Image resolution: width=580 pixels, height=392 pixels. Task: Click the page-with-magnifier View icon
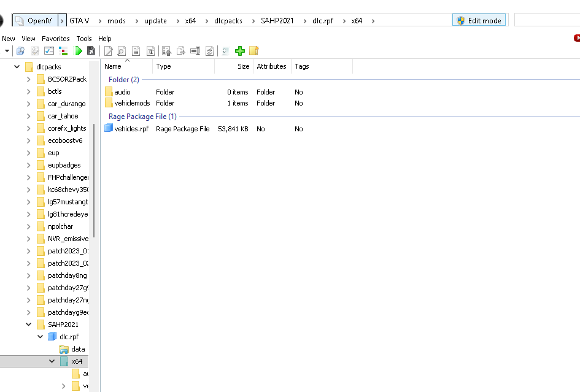coord(122,51)
